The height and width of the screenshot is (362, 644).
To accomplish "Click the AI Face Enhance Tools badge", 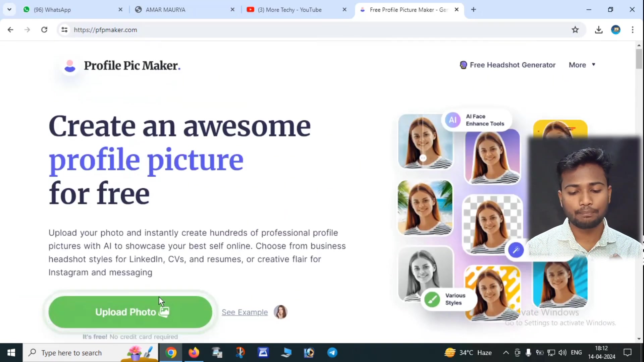I will (476, 120).
